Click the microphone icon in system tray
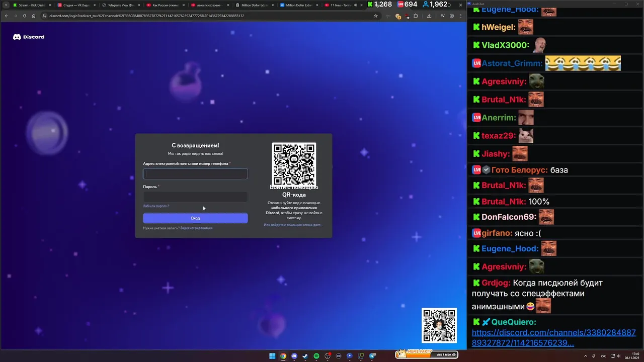 [x=594, y=356]
